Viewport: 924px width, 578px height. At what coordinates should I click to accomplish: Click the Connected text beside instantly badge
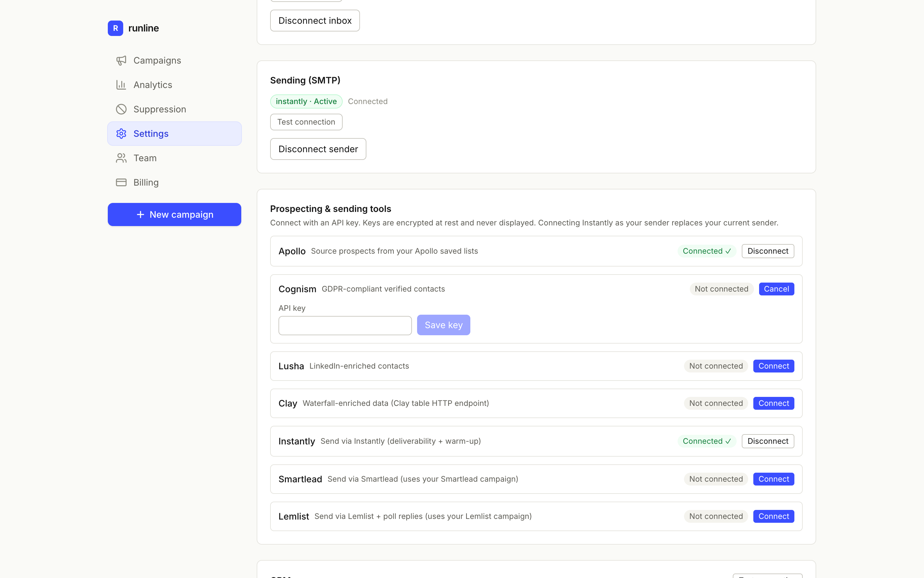click(x=368, y=101)
